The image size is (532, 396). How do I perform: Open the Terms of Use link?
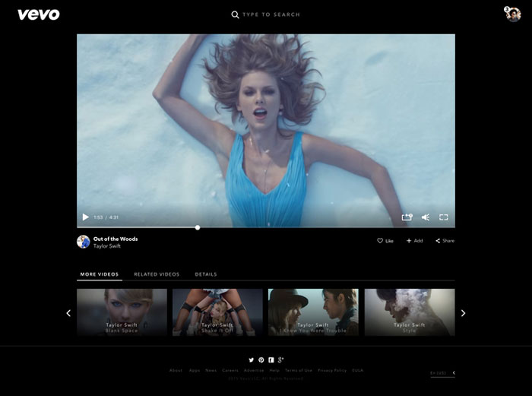click(298, 370)
